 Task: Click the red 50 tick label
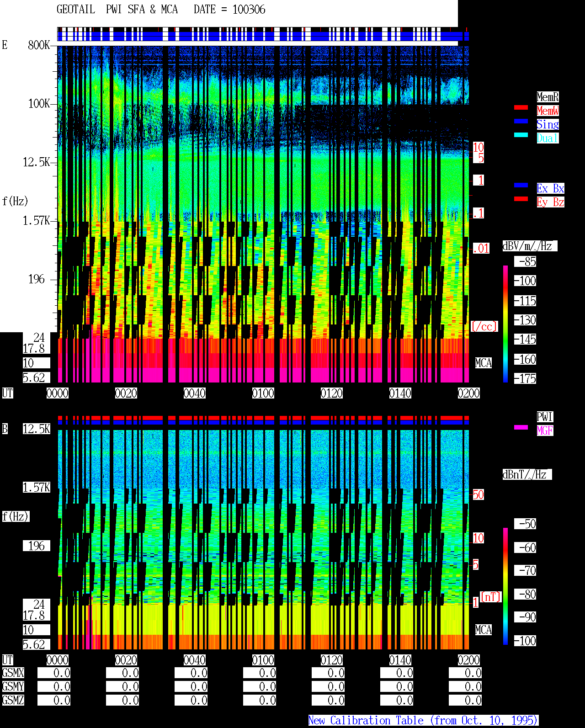click(478, 494)
